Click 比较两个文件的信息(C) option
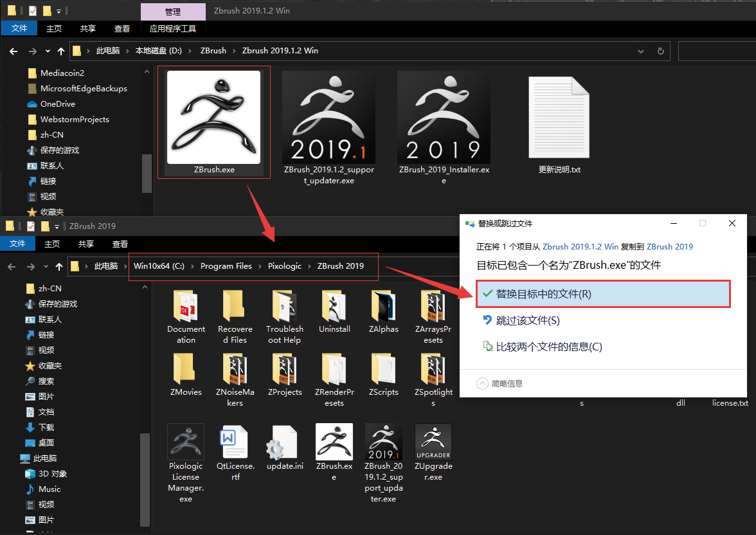Screen dimensions: 756x535 pos(548,347)
